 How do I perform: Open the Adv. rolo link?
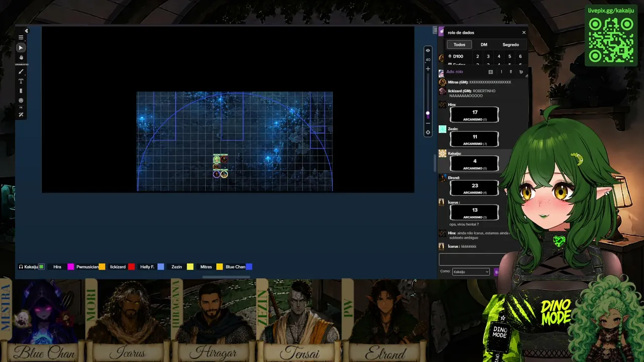pyautogui.click(x=454, y=72)
